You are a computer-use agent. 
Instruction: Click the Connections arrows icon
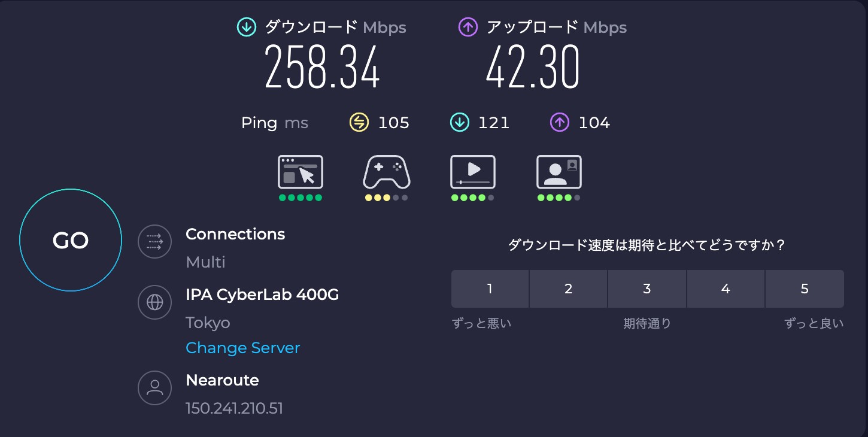click(x=155, y=241)
